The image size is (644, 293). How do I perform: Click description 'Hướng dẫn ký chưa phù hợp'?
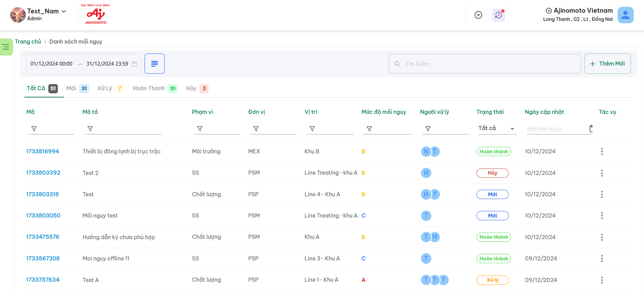(x=119, y=237)
